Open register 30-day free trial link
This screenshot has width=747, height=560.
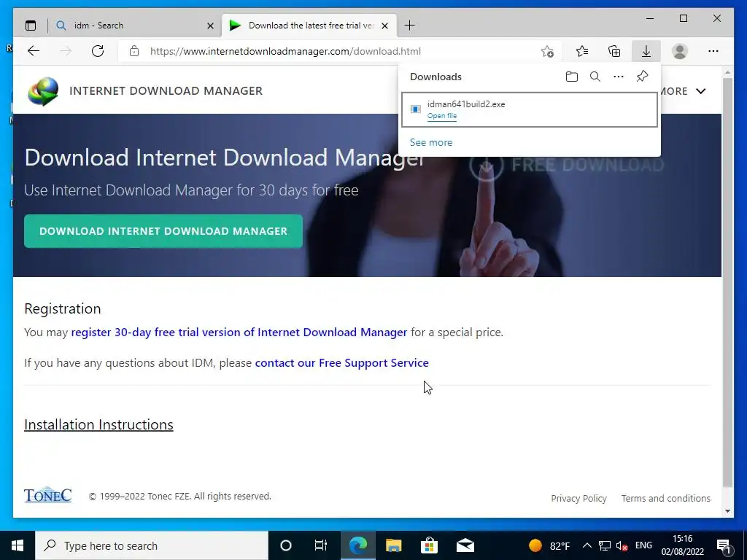[x=239, y=332]
